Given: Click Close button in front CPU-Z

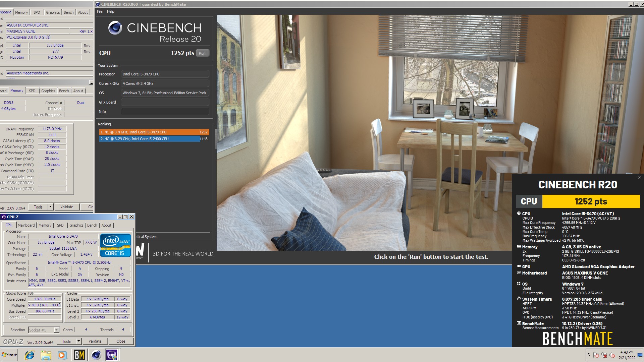Looking at the screenshot, I should tap(121, 342).
